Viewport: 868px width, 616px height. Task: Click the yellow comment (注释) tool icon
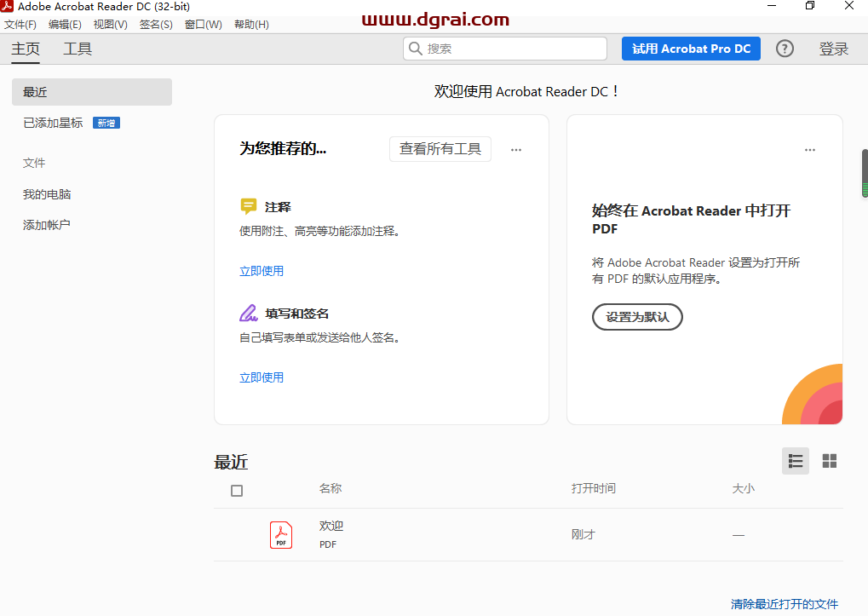click(x=249, y=206)
